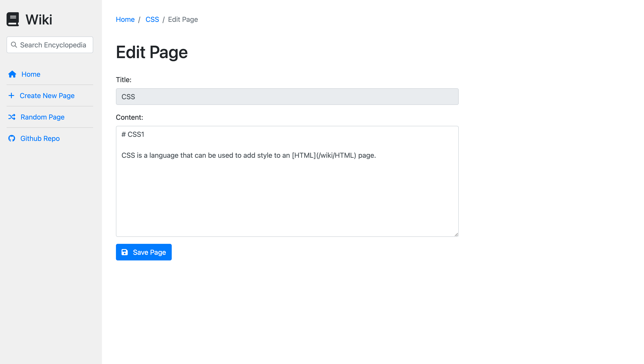This screenshot has width=644, height=364.
Task: Click the plus icon beside Create New Page
Action: 11,95
